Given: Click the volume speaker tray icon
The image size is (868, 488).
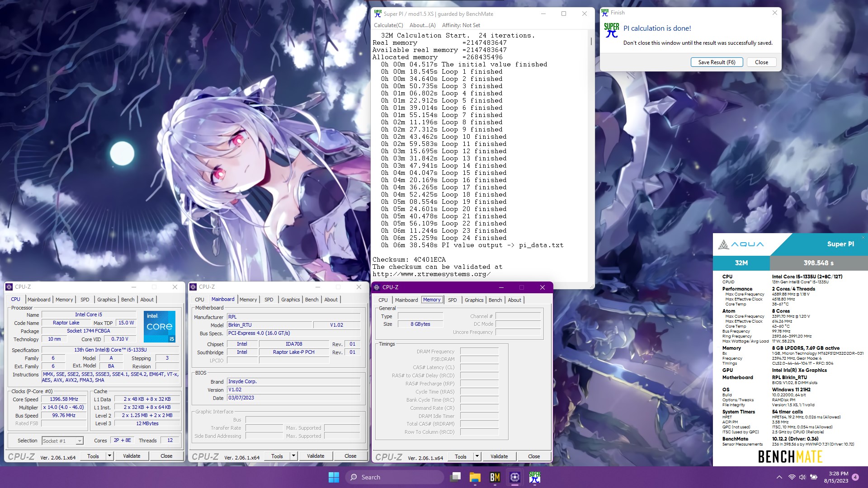Looking at the screenshot, I should 802,477.
